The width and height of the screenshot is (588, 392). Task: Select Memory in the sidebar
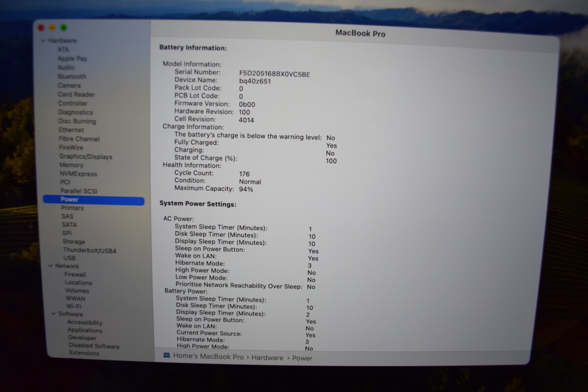(x=72, y=165)
